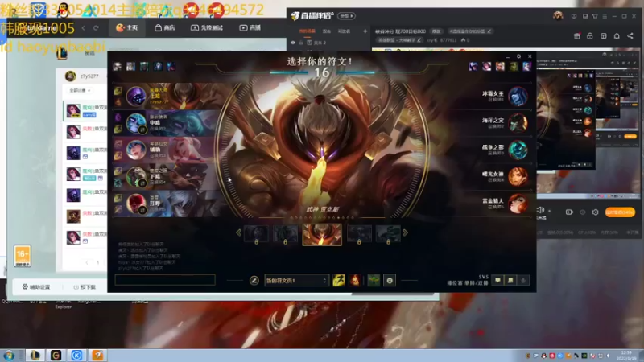Switch to WeGame 先锋测试 tab
The image size is (644, 362).
point(207,27)
